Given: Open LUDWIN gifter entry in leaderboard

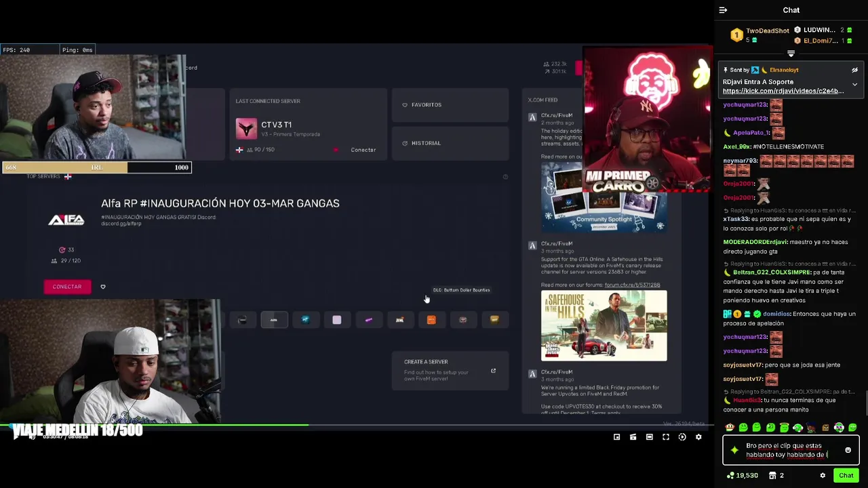Looking at the screenshot, I should (x=823, y=30).
